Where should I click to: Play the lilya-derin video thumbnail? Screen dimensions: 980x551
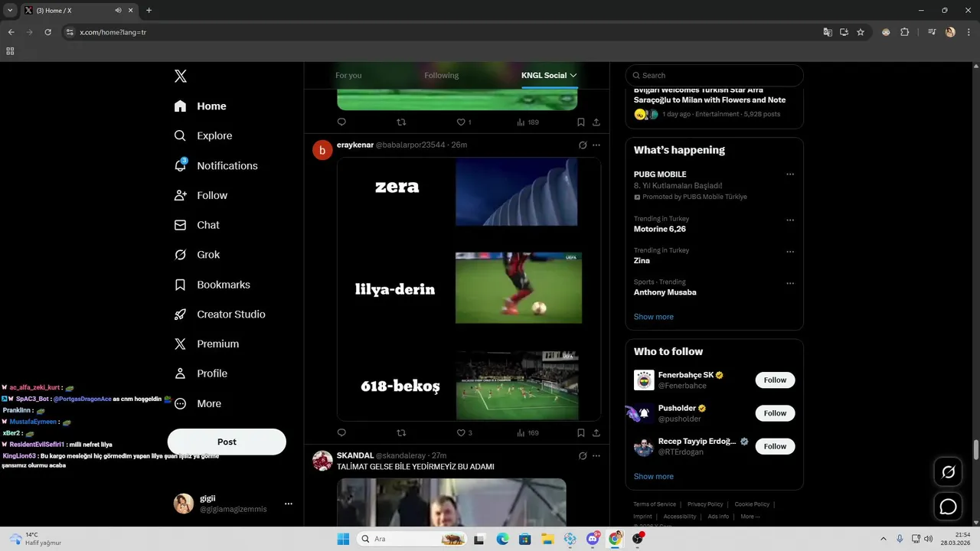(518, 288)
